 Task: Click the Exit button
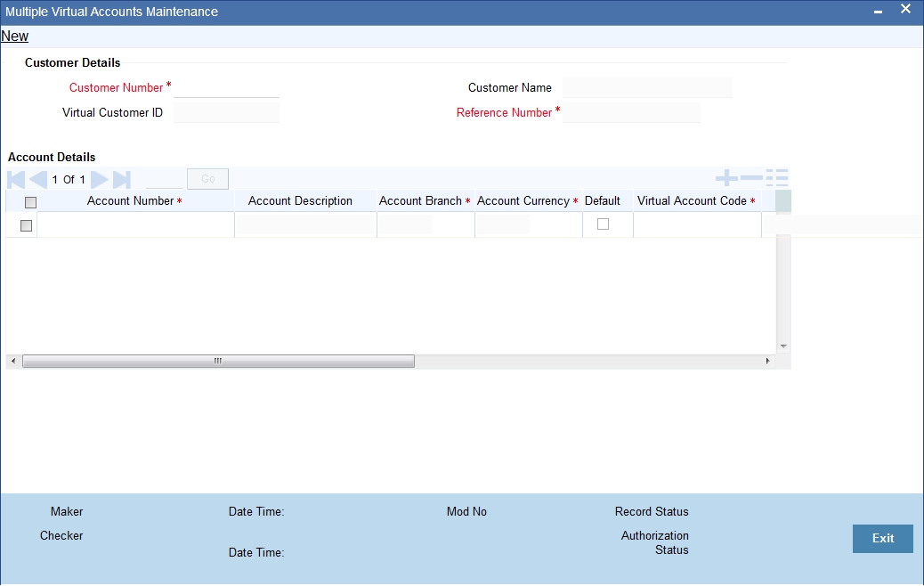[883, 538]
